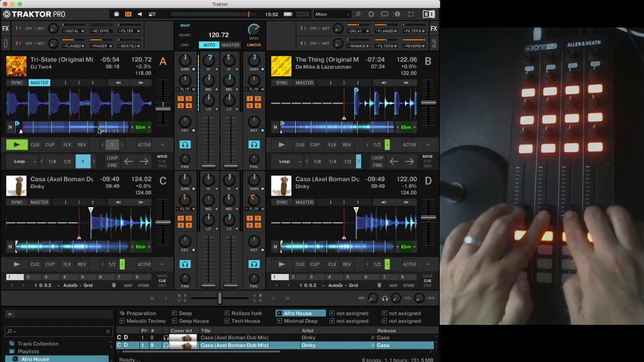Collapse deck B advanced panel chevron
The image size is (644, 362).
pos(427,145)
